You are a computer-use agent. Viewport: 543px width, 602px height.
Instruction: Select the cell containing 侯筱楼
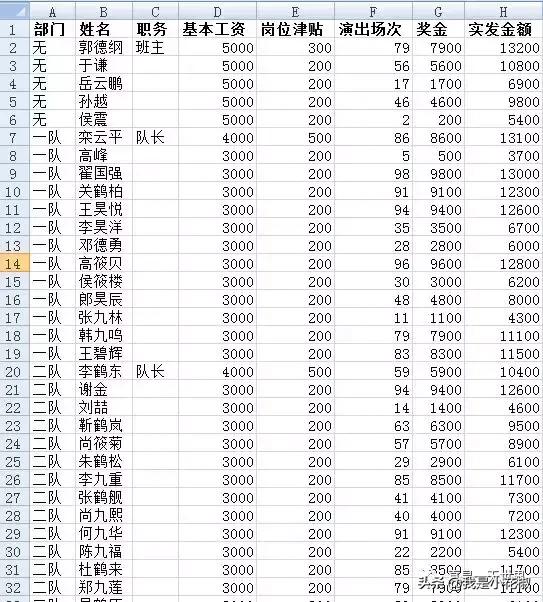104,281
